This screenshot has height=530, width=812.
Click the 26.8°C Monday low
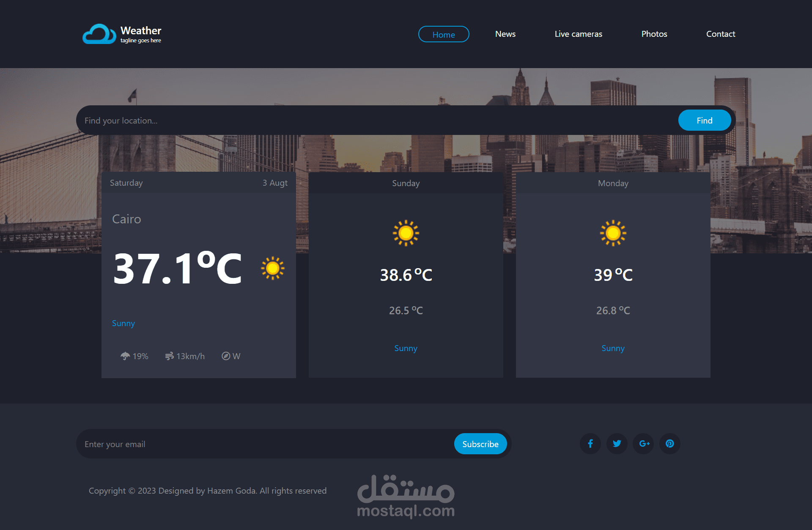[613, 310]
